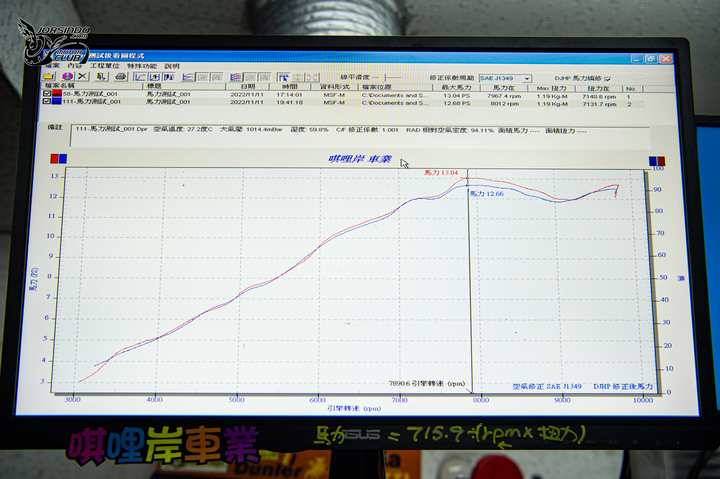Viewport: 720px width, 479px height.
Task: Select the third graph-view toolbar icon
Action: 169,77
